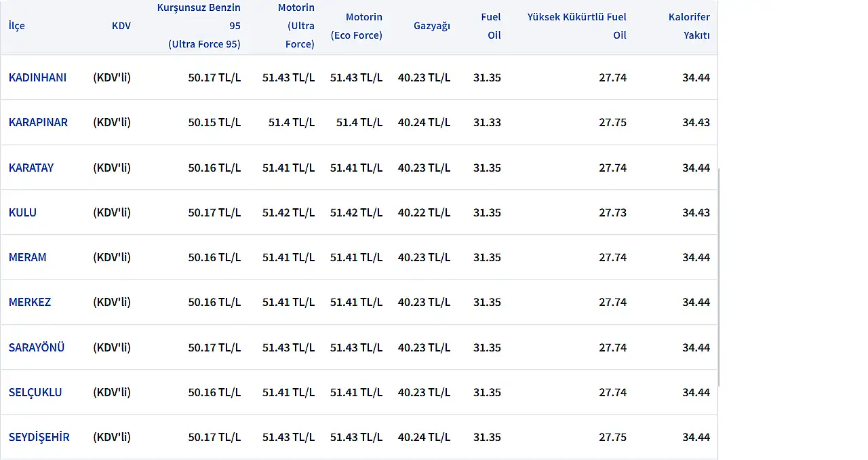Click the vertical scrollbar beside the table
The height and width of the screenshot is (460, 868).
(x=719, y=278)
